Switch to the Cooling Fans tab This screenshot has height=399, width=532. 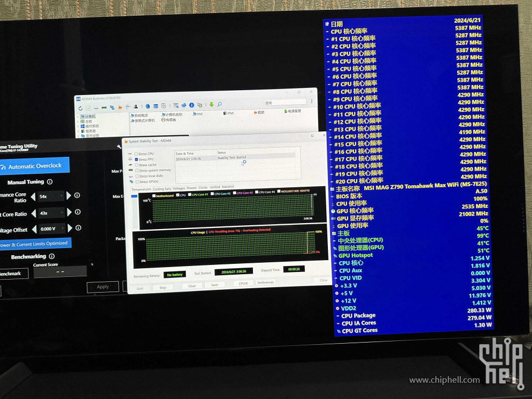(162, 189)
